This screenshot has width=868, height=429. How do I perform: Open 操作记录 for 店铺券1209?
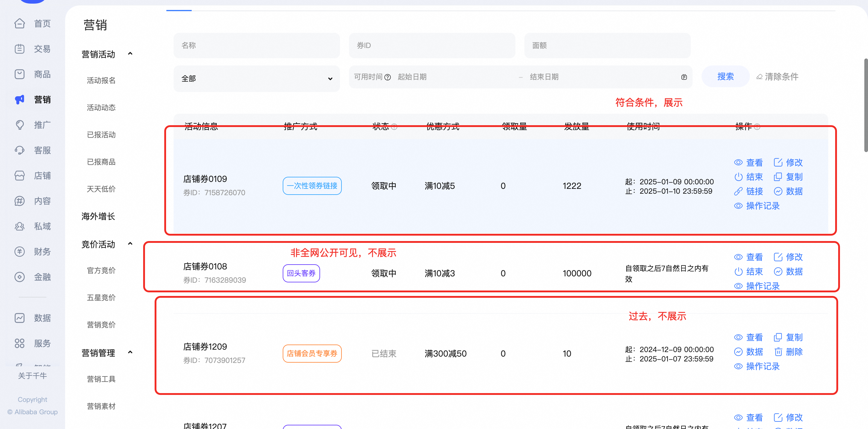(756, 367)
